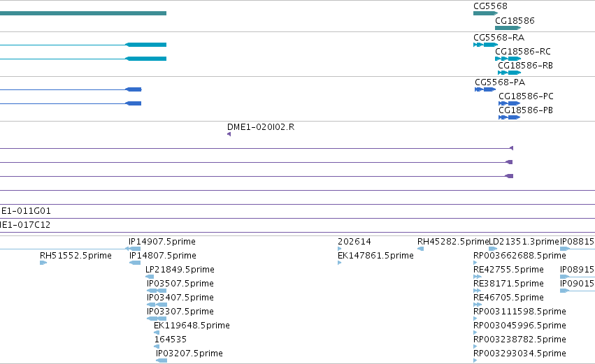Click the IP03507.5prime label
595x364 pixels.
pyautogui.click(x=180, y=284)
